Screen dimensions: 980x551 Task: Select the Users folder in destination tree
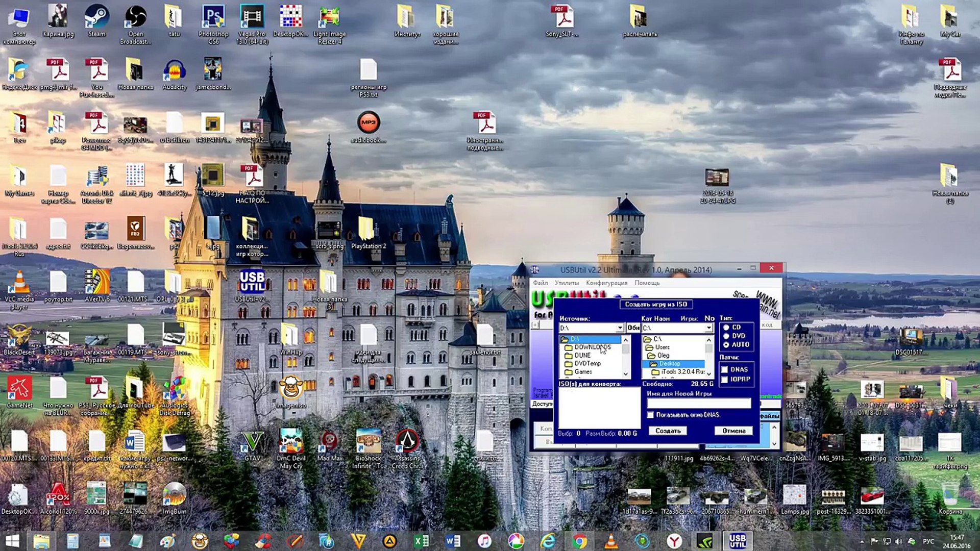pyautogui.click(x=662, y=347)
